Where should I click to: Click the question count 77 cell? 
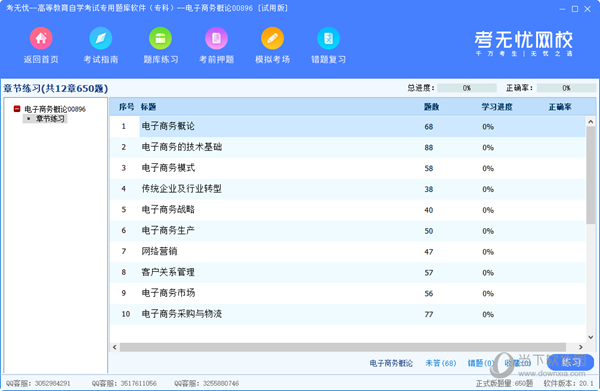429,314
